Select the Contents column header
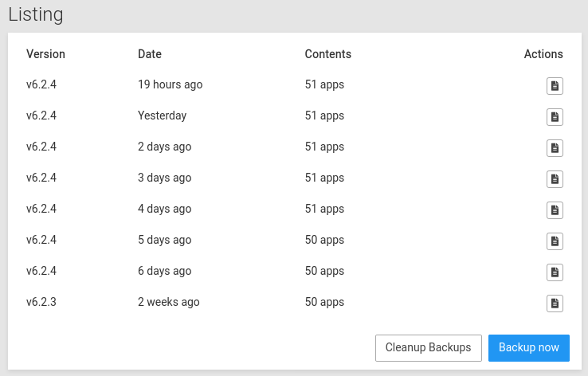Image resolution: width=588 pixels, height=376 pixels. tap(327, 54)
